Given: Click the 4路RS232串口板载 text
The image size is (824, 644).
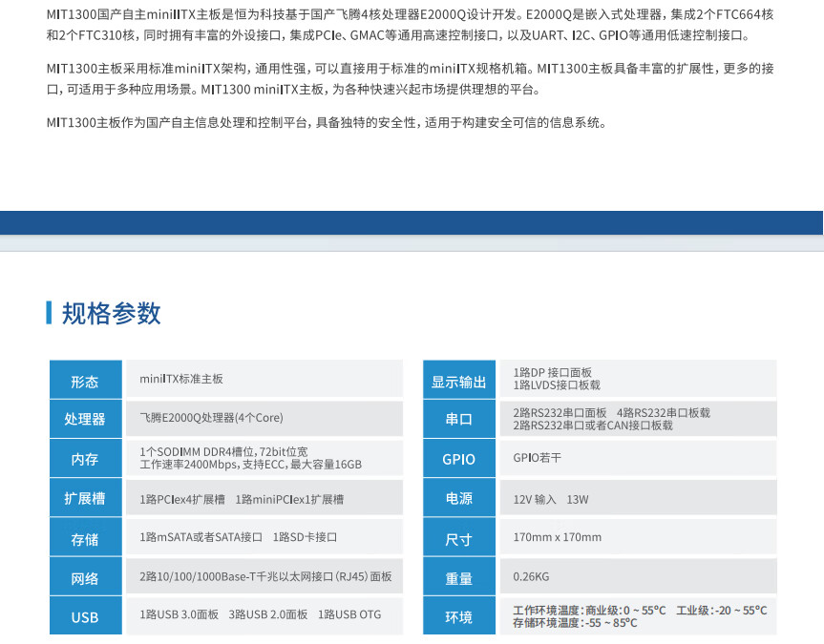Looking at the screenshot, I should [x=664, y=413].
